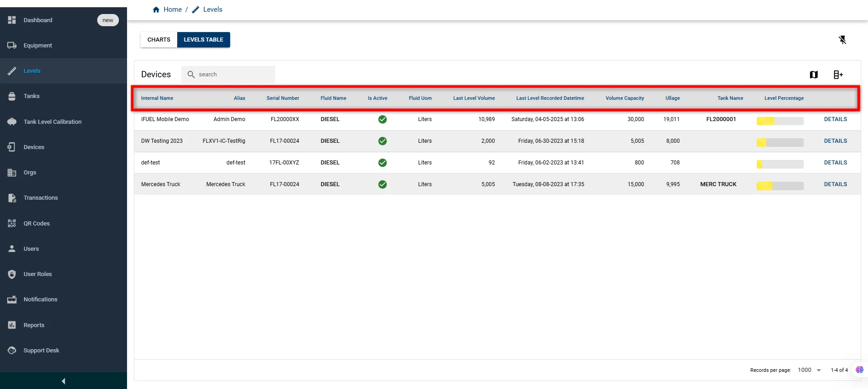The width and height of the screenshot is (868, 389).
Task: Open Notifications via its inbox icon
Action: [x=12, y=299]
